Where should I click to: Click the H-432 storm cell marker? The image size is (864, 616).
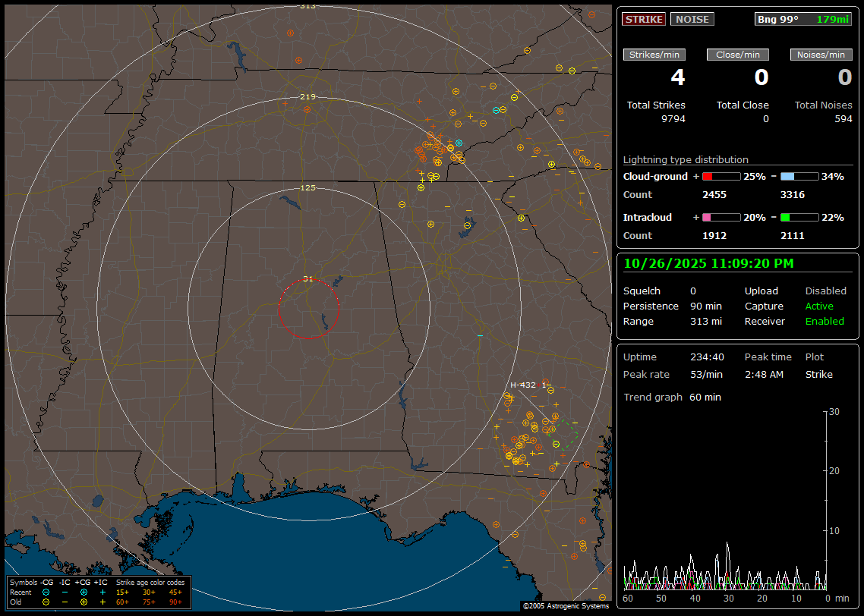523,385
